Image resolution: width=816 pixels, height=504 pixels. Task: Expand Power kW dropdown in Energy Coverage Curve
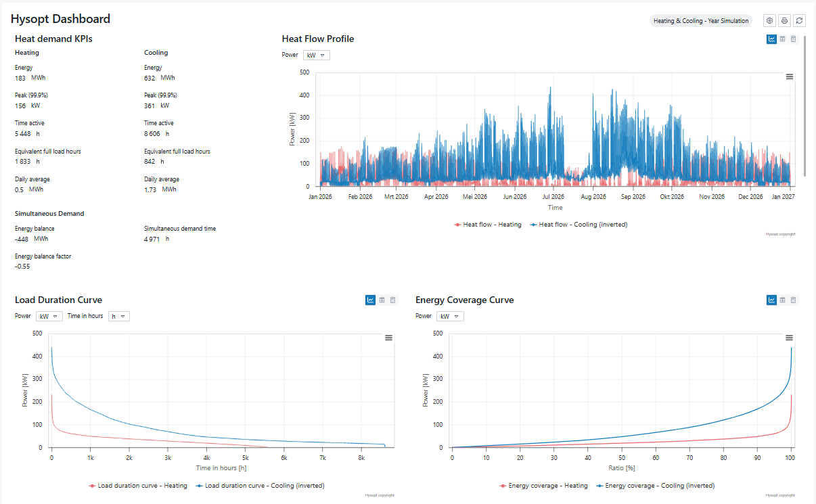click(x=451, y=316)
